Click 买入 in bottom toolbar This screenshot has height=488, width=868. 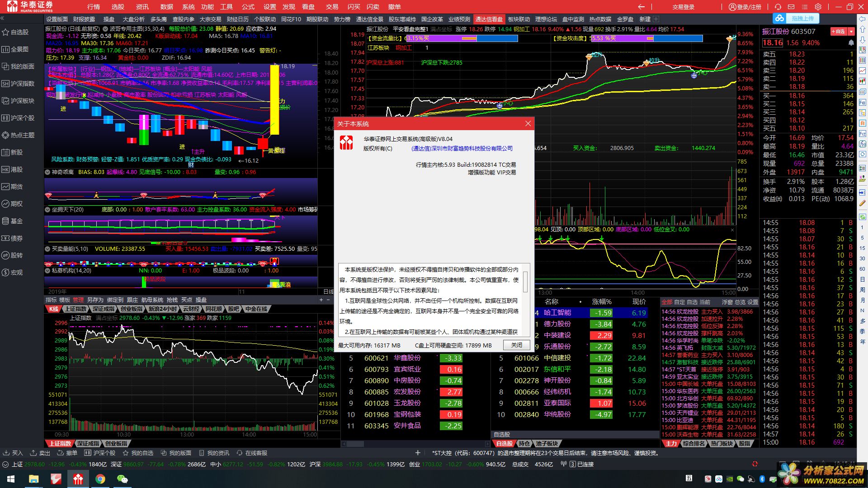point(13,453)
